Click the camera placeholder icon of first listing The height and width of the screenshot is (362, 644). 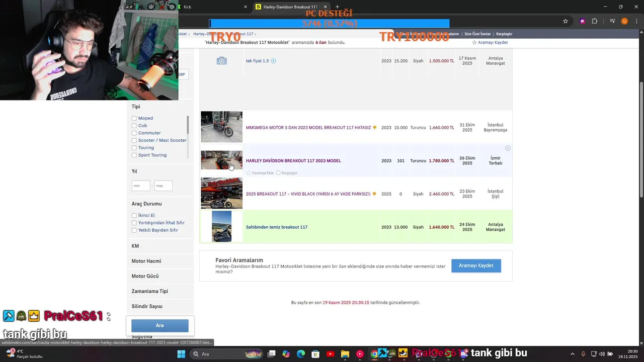pyautogui.click(x=221, y=61)
